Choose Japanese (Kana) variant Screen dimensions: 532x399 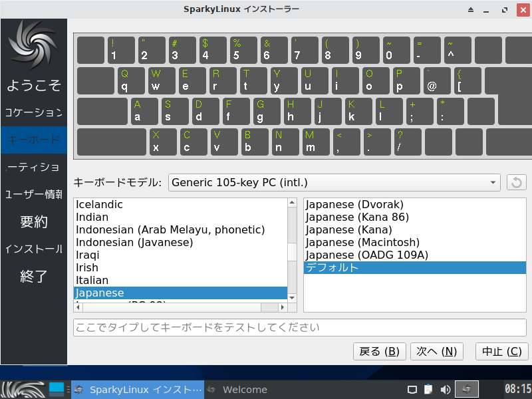414,229
